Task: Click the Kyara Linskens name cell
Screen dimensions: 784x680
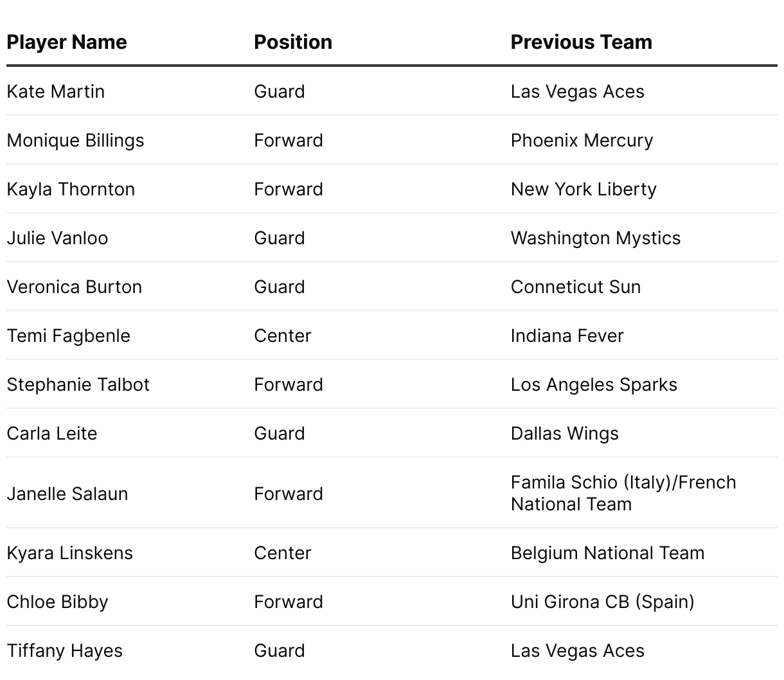Action: 69,553
